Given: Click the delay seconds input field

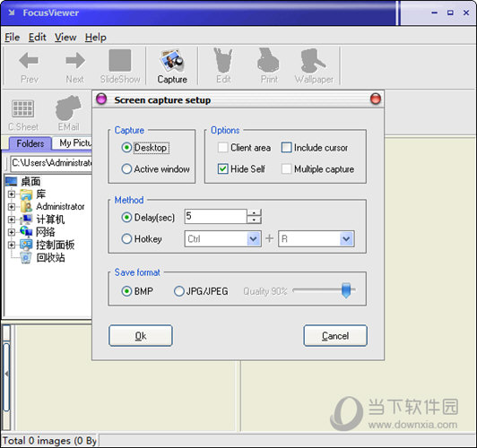Looking at the screenshot, I should (x=215, y=217).
